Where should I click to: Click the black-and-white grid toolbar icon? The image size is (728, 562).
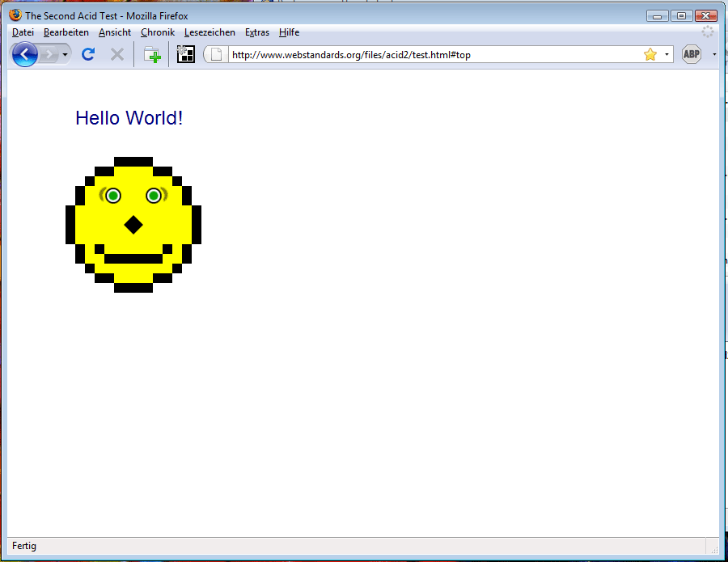coord(186,54)
